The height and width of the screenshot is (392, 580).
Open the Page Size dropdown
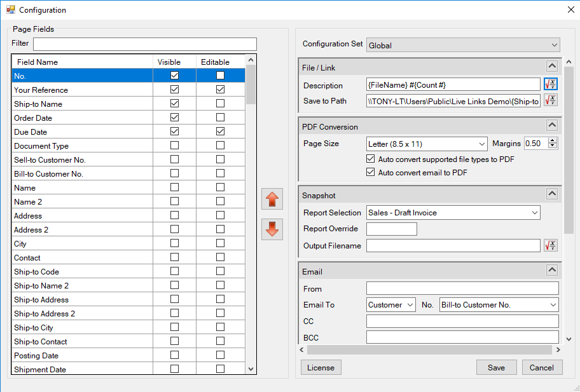pyautogui.click(x=427, y=144)
